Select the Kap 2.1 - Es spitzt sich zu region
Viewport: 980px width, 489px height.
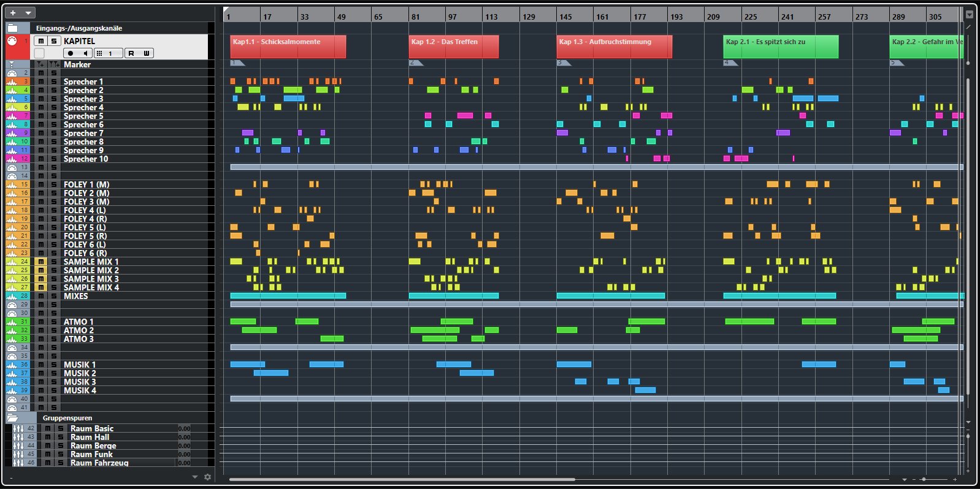[x=780, y=47]
